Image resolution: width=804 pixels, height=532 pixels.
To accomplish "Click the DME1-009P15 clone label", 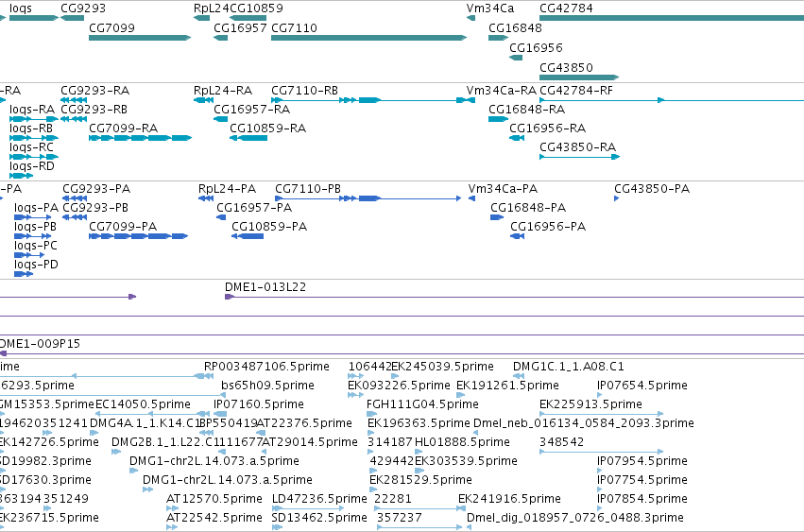I will pyautogui.click(x=40, y=344).
